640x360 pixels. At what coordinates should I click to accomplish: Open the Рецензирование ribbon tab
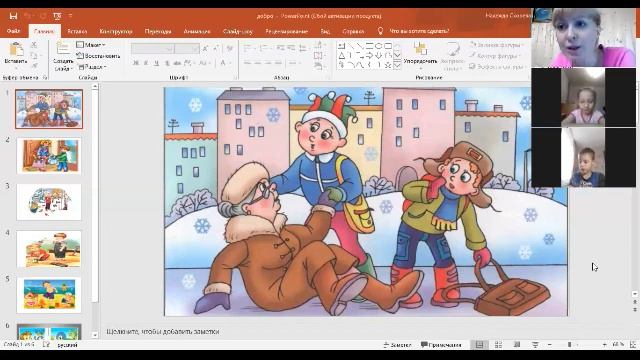pyautogui.click(x=287, y=31)
